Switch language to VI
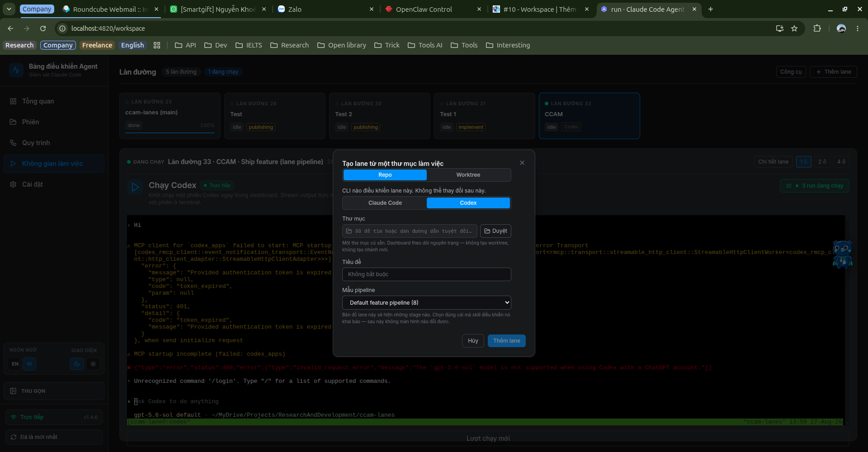This screenshot has width=868, height=452. point(29,364)
